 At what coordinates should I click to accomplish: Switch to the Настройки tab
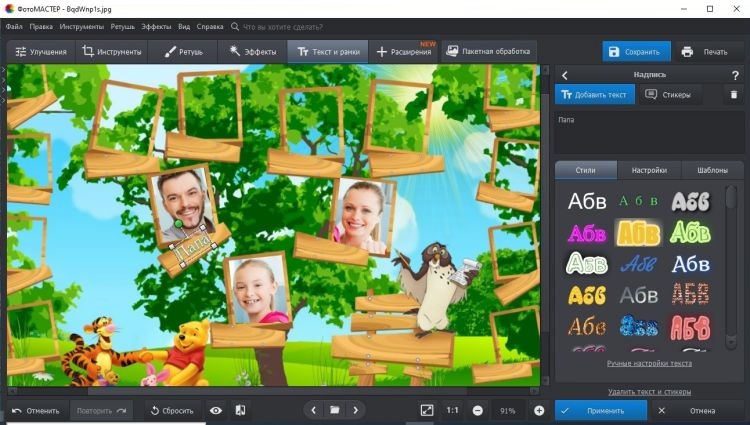click(x=648, y=170)
